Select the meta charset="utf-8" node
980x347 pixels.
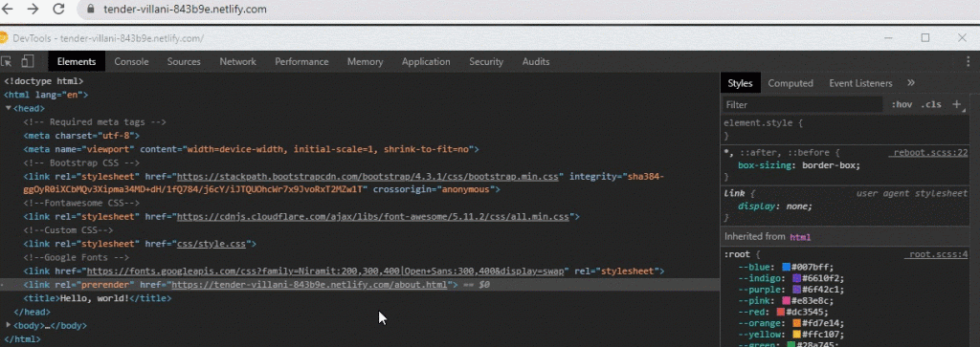(82, 136)
